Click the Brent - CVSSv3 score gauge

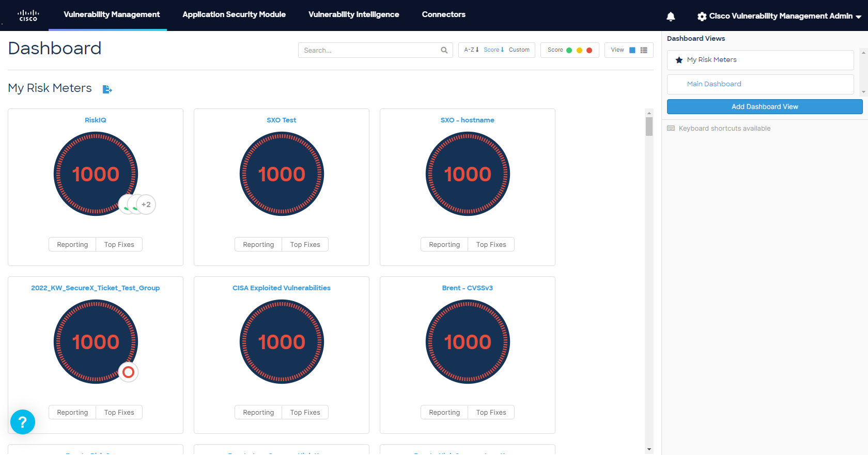coord(468,342)
